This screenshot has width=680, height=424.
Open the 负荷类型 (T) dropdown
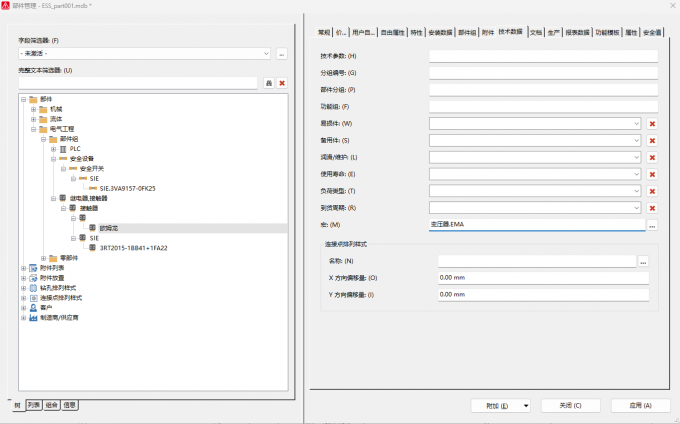tap(636, 192)
